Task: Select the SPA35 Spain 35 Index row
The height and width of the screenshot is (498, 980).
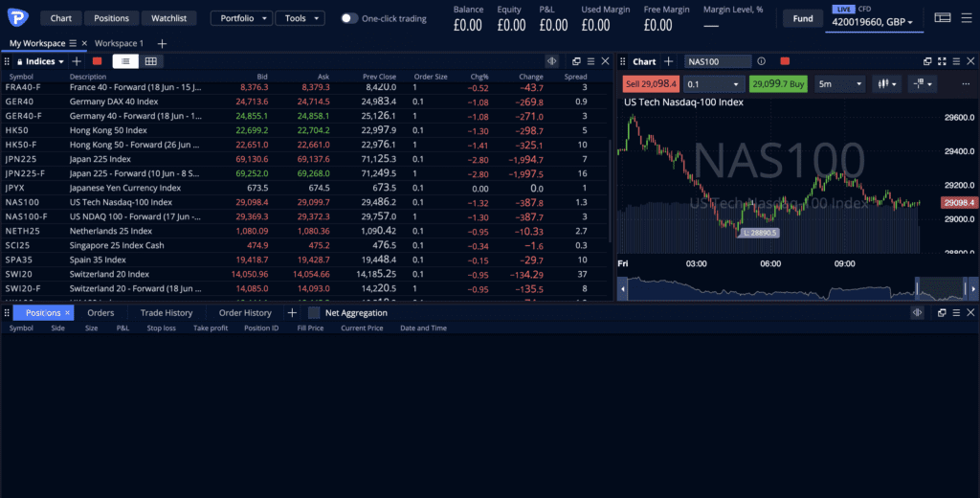Action: point(304,260)
